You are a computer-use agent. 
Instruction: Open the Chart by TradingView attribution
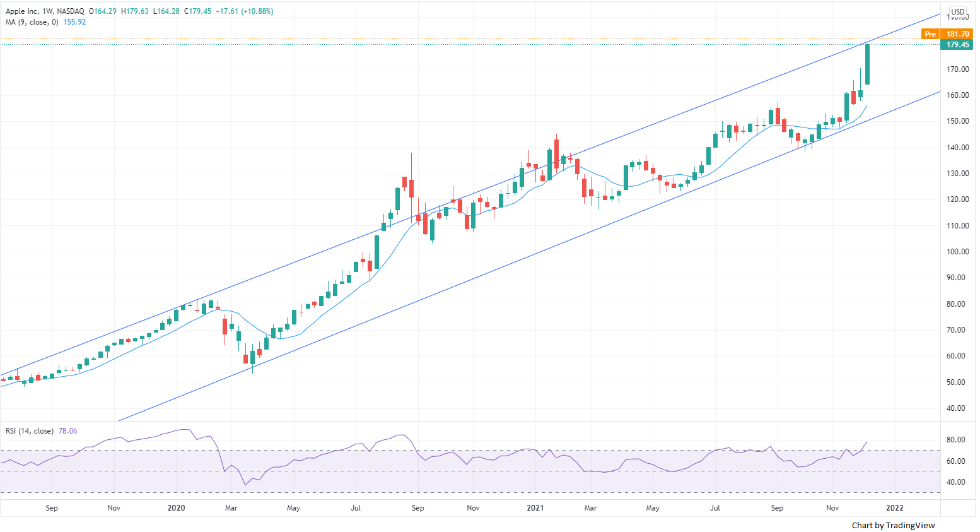pos(893,525)
